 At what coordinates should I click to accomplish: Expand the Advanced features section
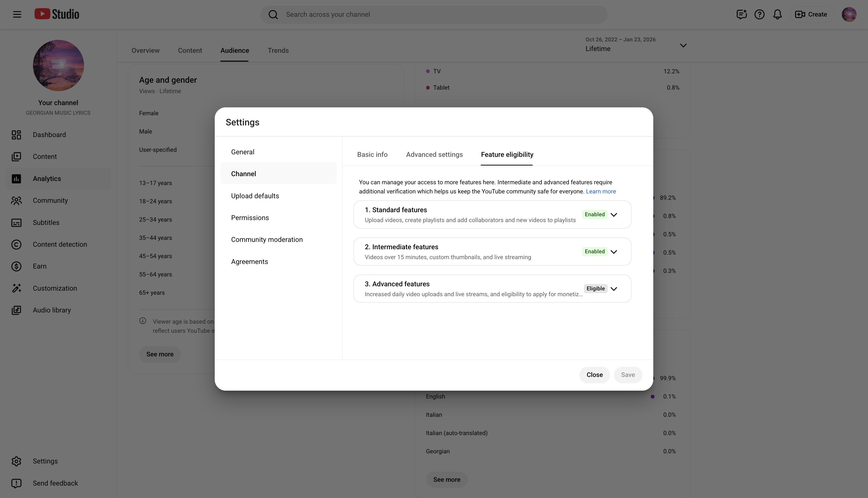click(614, 289)
